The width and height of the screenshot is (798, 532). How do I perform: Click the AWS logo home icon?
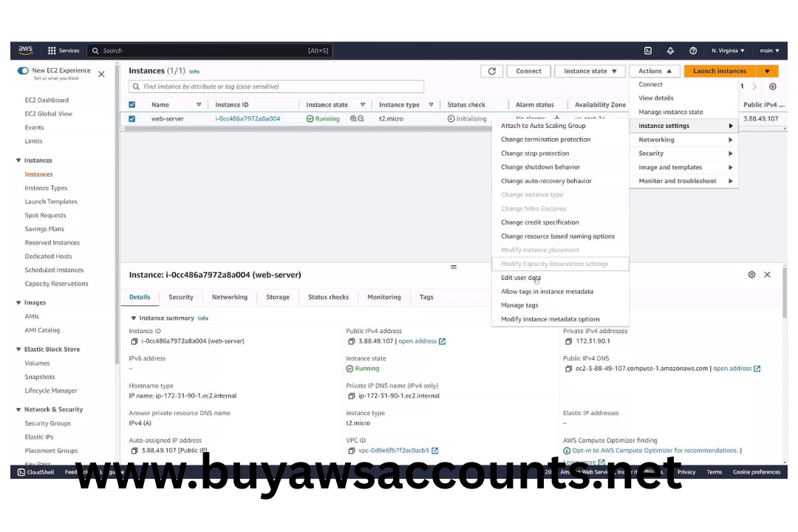[25, 50]
